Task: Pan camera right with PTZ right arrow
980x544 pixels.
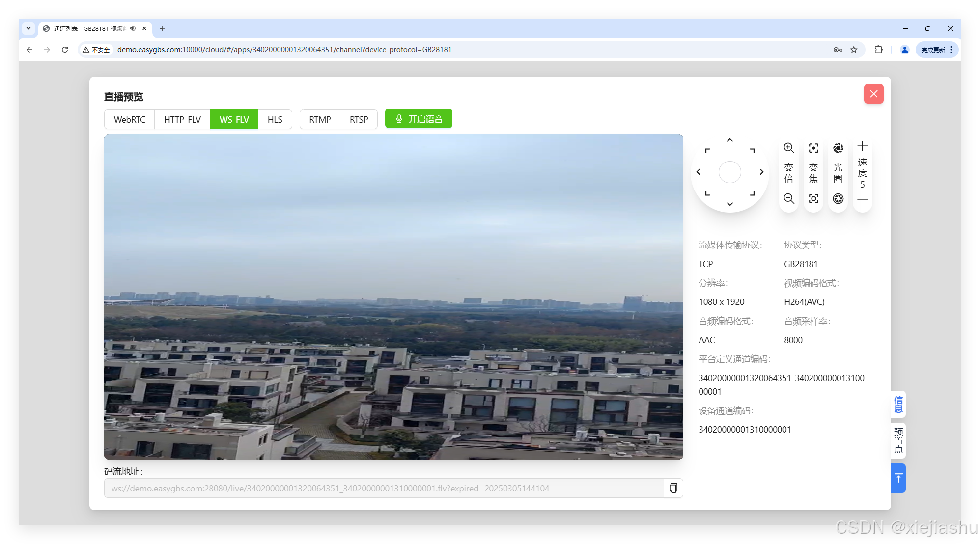Action: pyautogui.click(x=761, y=172)
